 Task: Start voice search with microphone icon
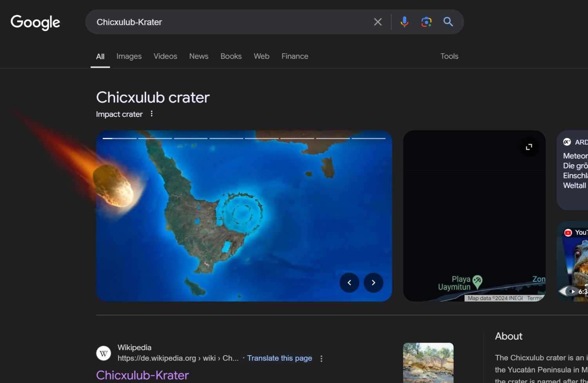[404, 22]
